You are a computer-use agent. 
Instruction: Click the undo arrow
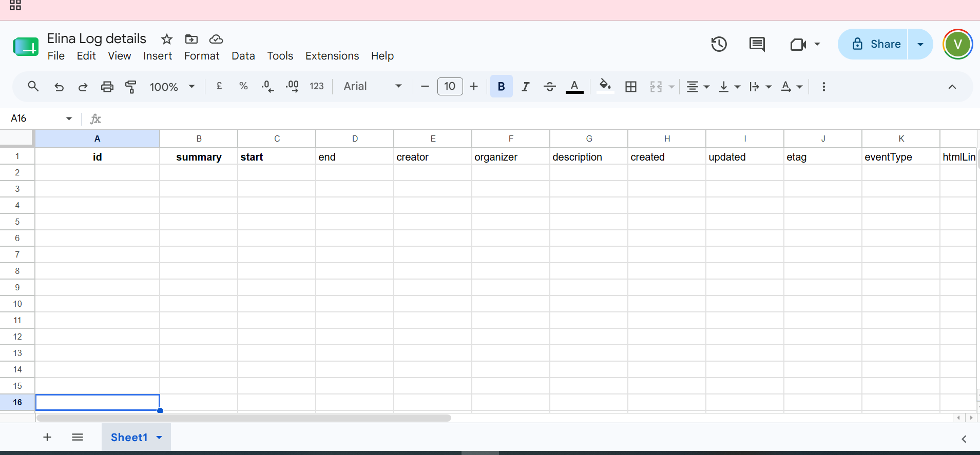tap(59, 87)
